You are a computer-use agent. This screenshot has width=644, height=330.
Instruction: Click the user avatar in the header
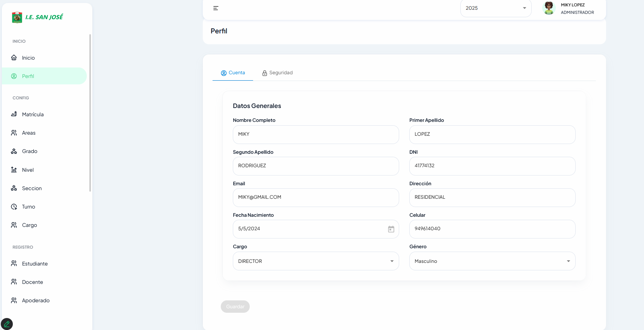point(549,8)
